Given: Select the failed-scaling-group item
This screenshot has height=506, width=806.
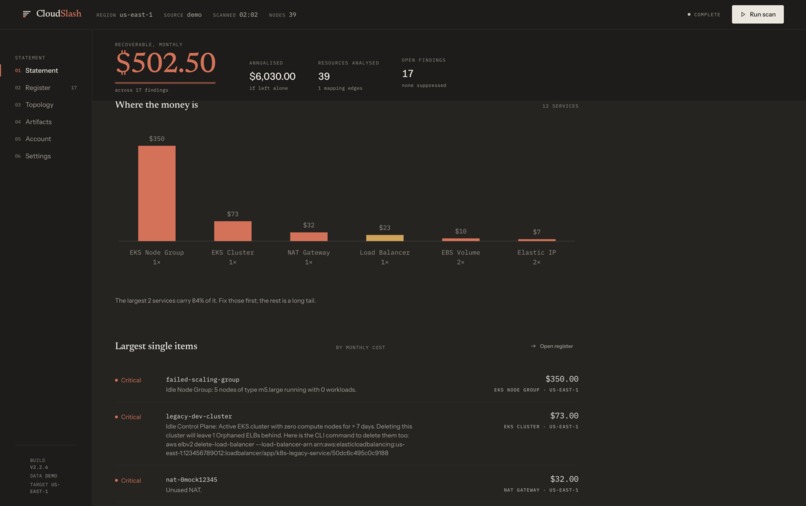Looking at the screenshot, I should coord(346,384).
